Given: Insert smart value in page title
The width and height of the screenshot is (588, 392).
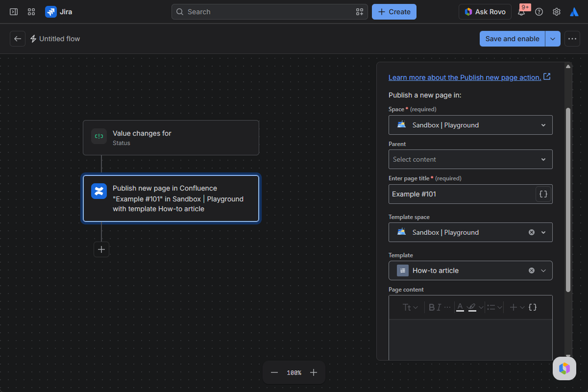Looking at the screenshot, I should click(x=543, y=194).
